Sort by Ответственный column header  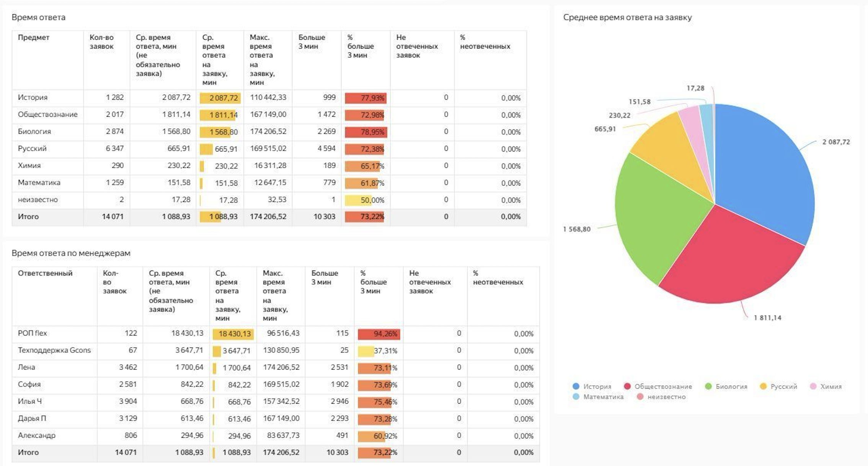(45, 273)
